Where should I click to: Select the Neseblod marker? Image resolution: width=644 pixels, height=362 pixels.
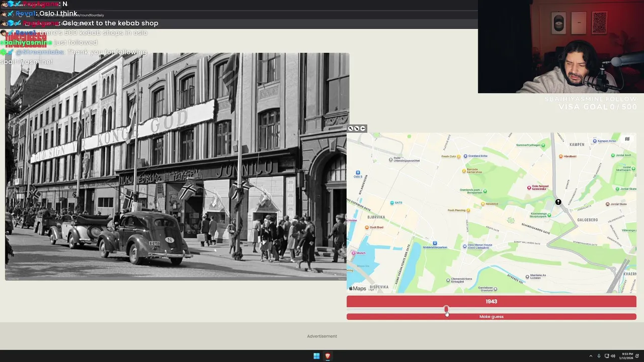pos(482,204)
